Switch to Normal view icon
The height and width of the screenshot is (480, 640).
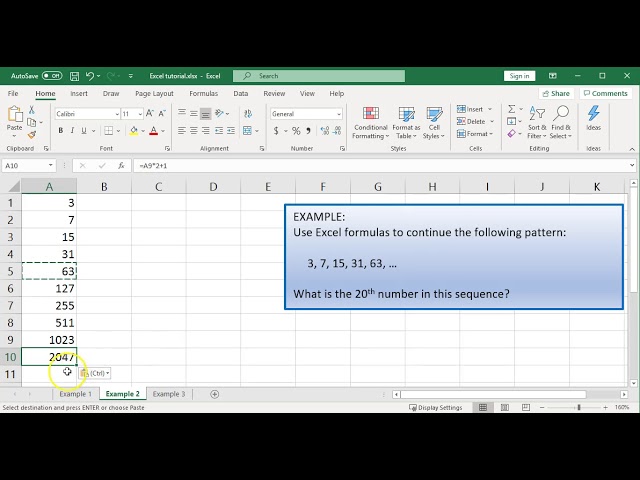pos(483,407)
